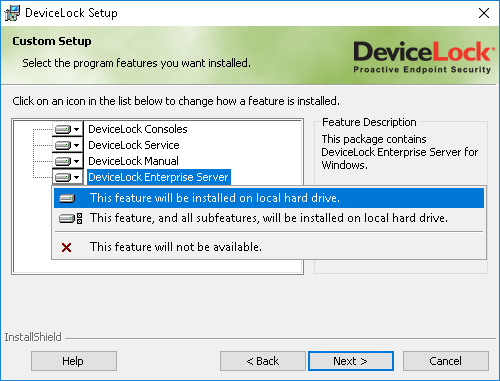
Task: Select the DeviceLock Consoles feature label
Action: pyautogui.click(x=138, y=129)
